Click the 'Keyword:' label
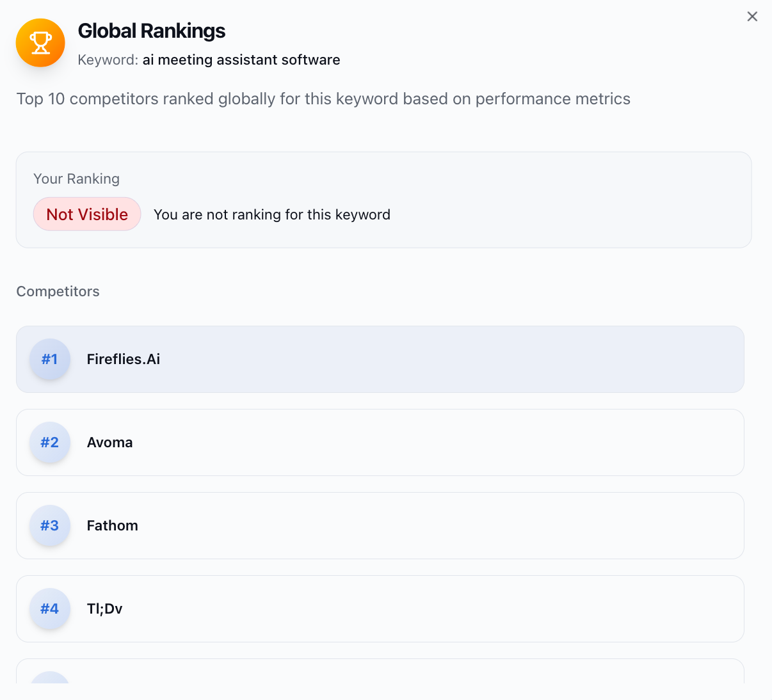Image resolution: width=772 pixels, height=700 pixels. tap(108, 60)
